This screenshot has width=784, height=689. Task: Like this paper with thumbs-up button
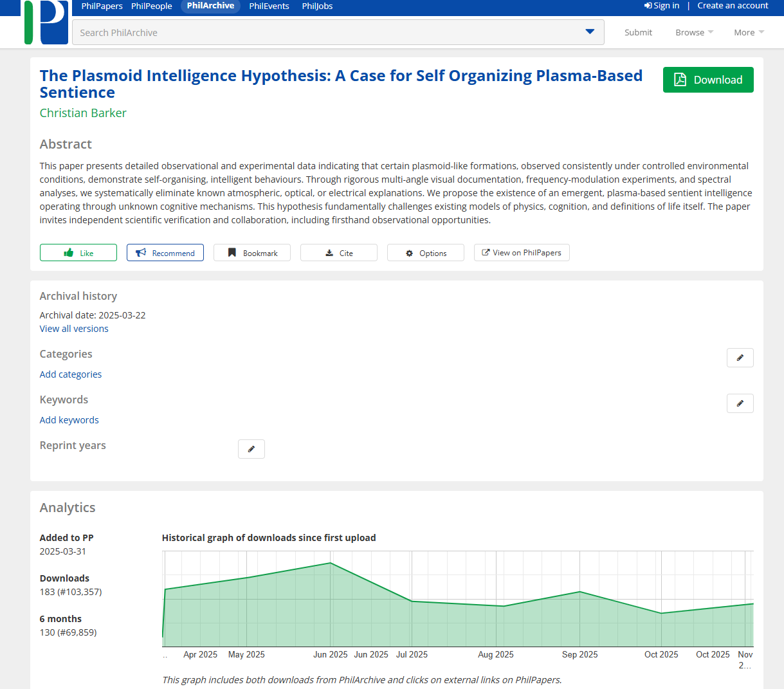pos(78,253)
